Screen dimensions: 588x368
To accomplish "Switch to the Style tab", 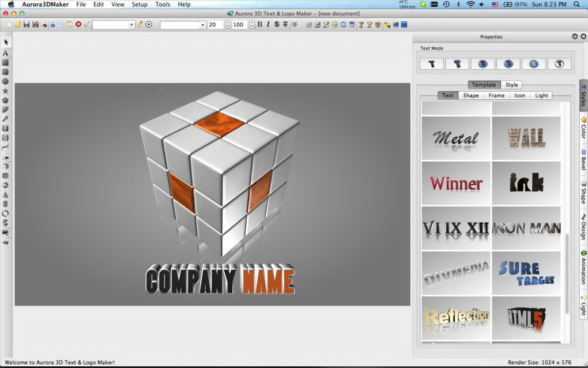I will [x=511, y=85].
